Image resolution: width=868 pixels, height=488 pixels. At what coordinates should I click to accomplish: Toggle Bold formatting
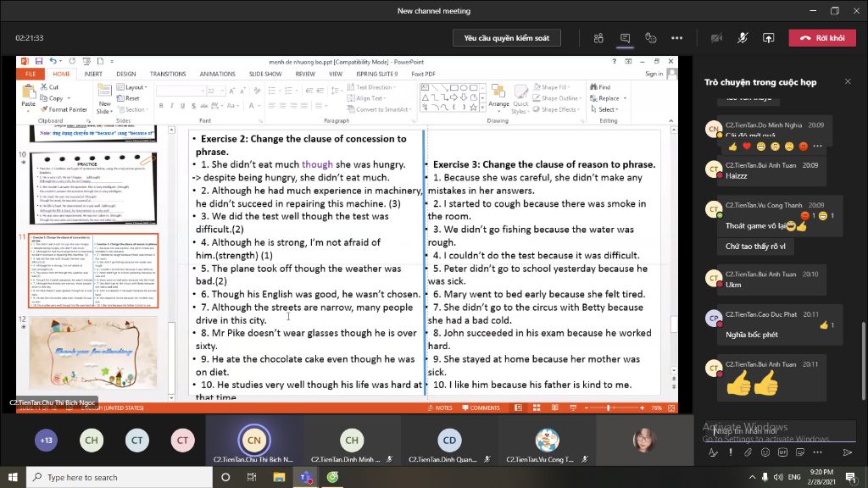click(161, 106)
